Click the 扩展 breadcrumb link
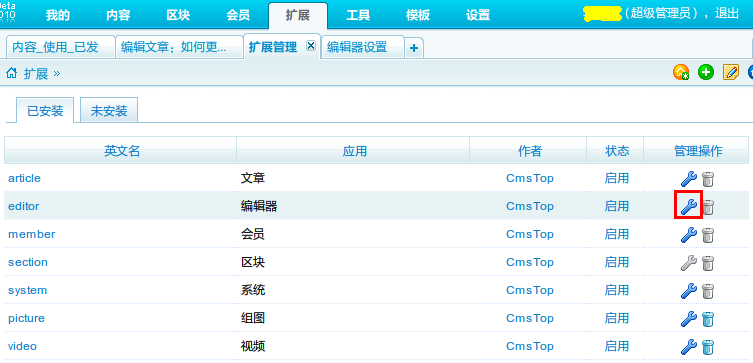The width and height of the screenshot is (753, 363). pos(36,73)
